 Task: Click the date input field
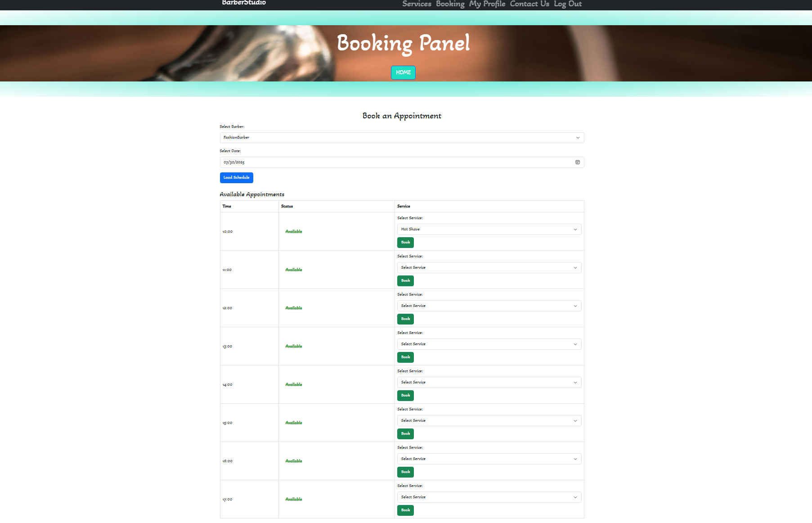[396, 162]
